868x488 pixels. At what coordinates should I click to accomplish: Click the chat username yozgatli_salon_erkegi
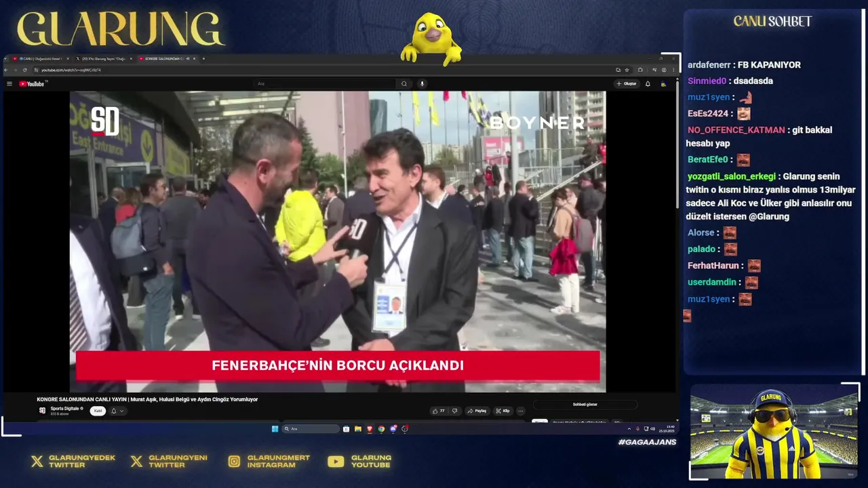pos(731,176)
